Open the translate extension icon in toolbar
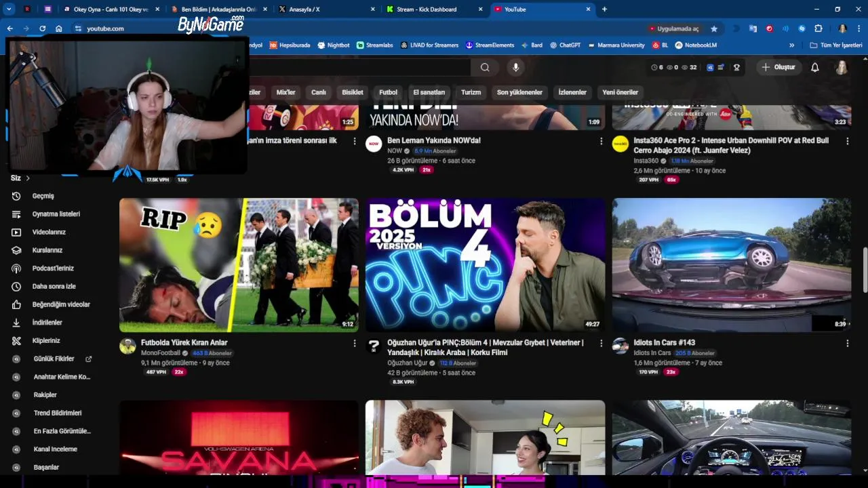Screen dimensions: 868x488 [753, 28]
